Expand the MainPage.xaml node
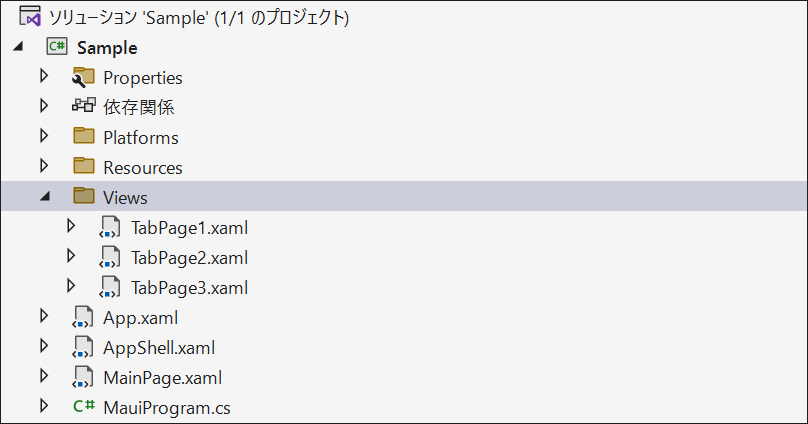This screenshot has height=424, width=808. point(44,376)
